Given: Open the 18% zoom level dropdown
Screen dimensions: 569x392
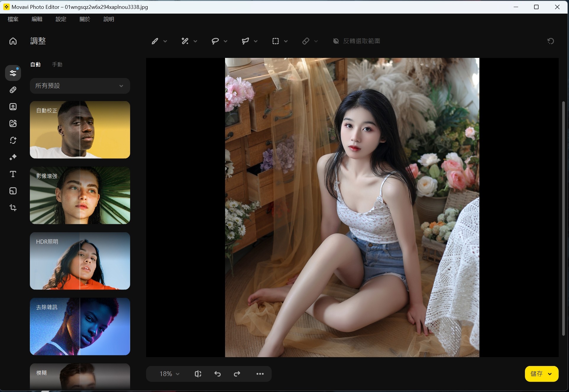Looking at the screenshot, I should click(x=169, y=374).
